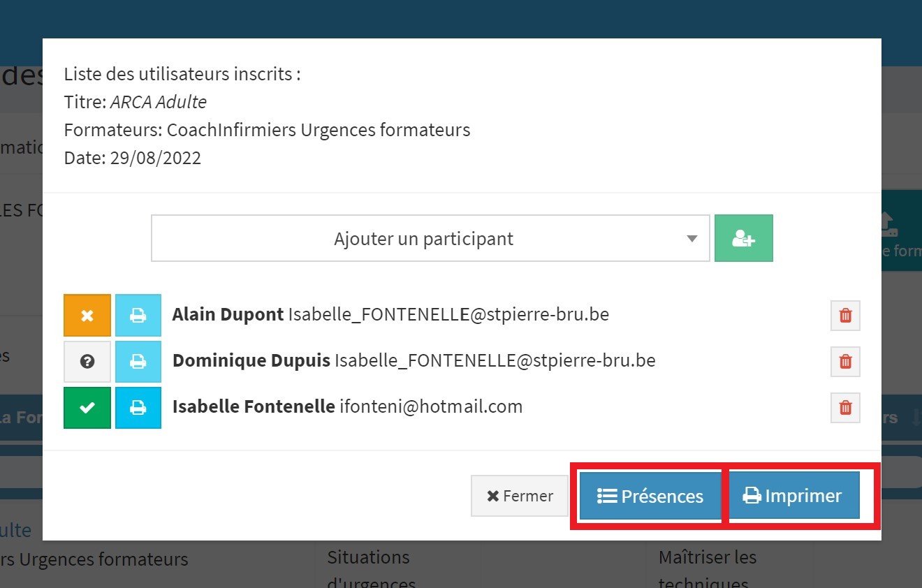The height and width of the screenshot is (588, 922).
Task: Select the email ifonteni@hotmail.com
Action: (431, 406)
